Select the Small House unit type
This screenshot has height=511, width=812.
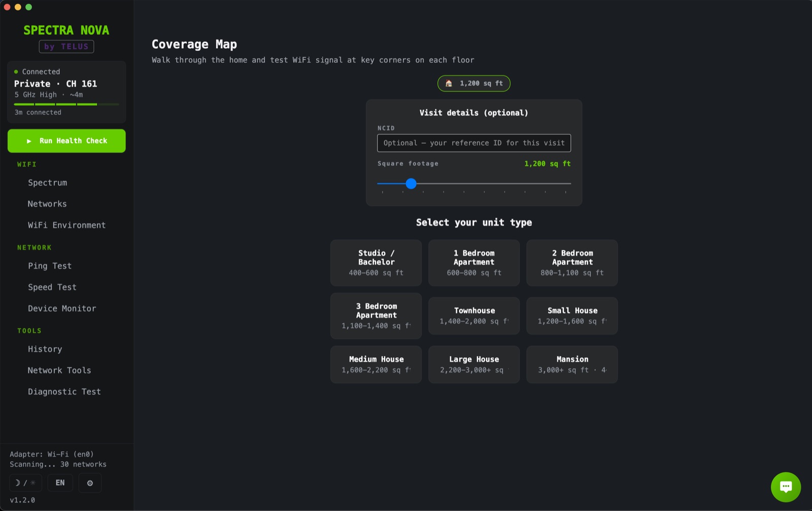pos(572,316)
